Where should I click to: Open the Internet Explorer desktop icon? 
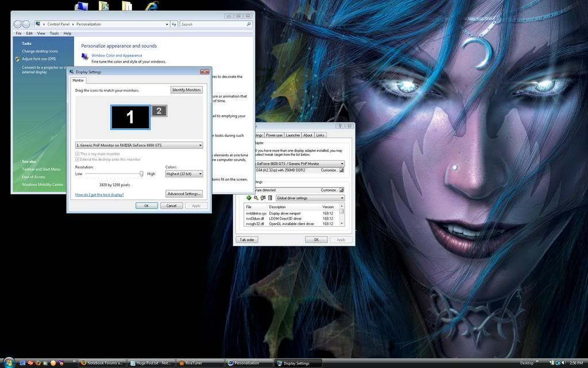pyautogui.click(x=152, y=5)
